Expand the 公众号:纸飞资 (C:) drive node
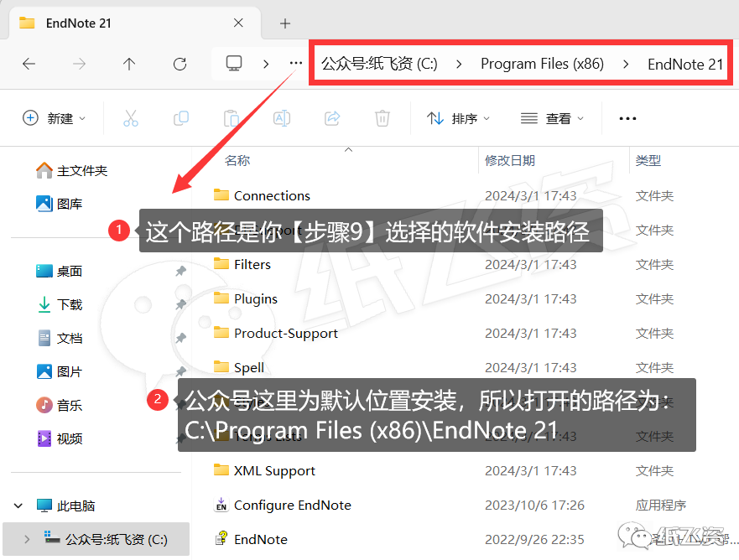Image resolution: width=739 pixels, height=560 pixels. pos(27,539)
